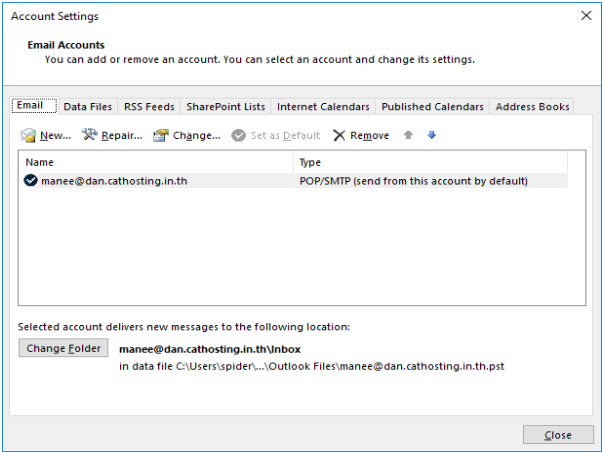Click the Repair tools icon

(x=90, y=135)
